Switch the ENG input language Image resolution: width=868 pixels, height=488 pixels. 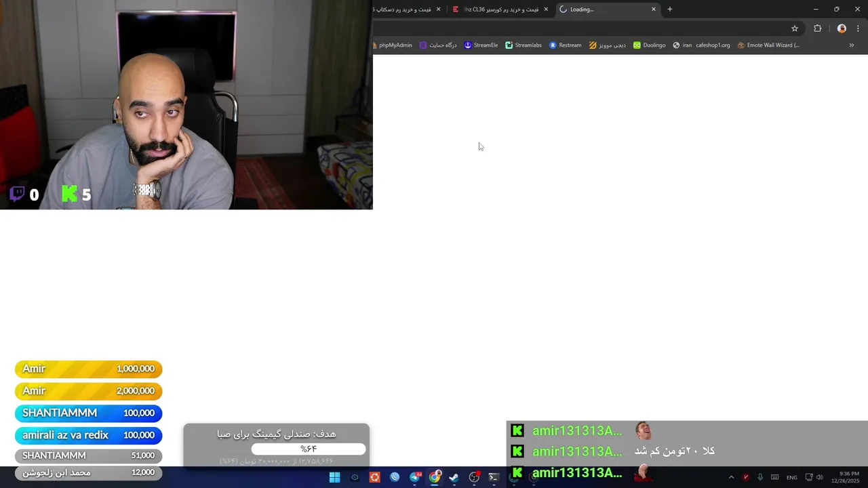click(x=792, y=478)
